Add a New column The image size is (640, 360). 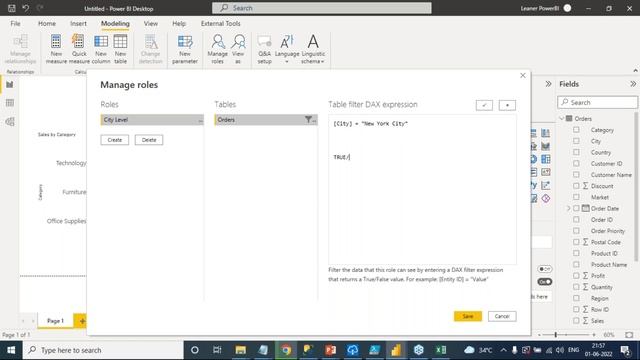[x=101, y=49]
